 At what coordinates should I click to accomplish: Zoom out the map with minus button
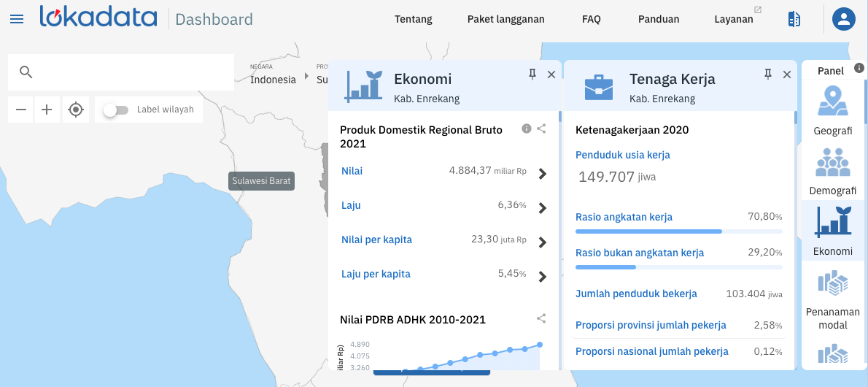pos(21,110)
